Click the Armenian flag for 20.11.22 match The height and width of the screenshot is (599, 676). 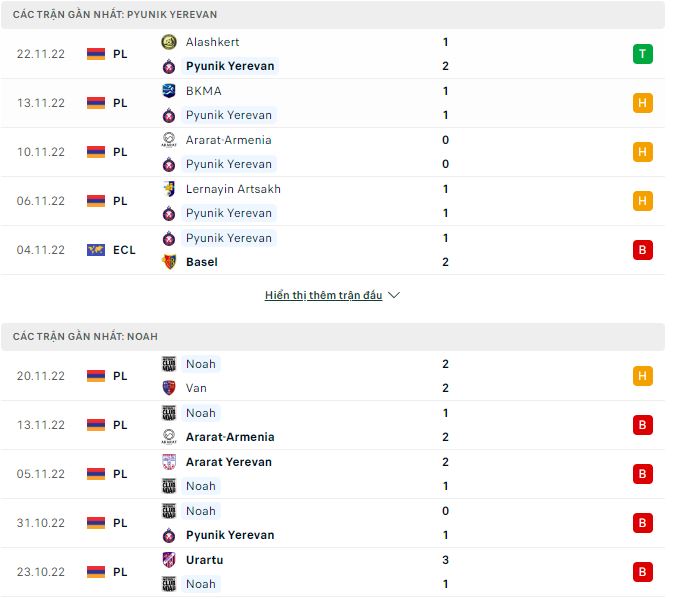tap(96, 376)
